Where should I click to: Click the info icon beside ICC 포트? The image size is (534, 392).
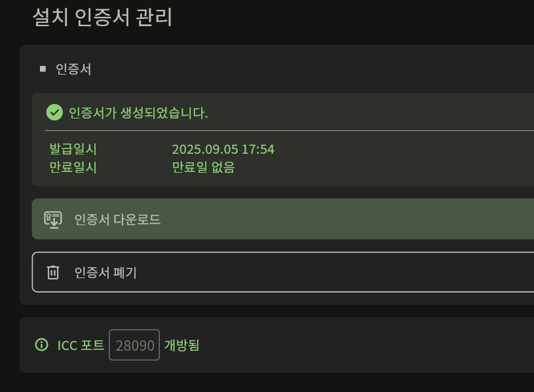(x=42, y=345)
